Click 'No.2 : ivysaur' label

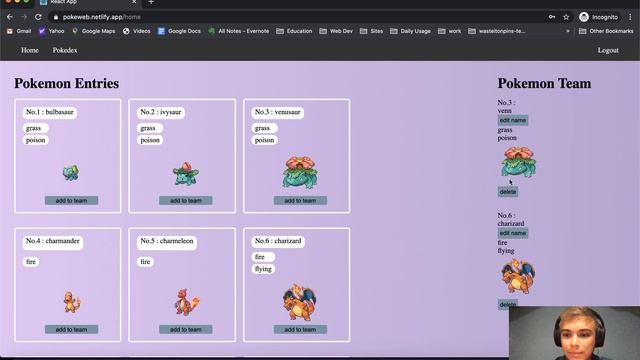tap(161, 112)
